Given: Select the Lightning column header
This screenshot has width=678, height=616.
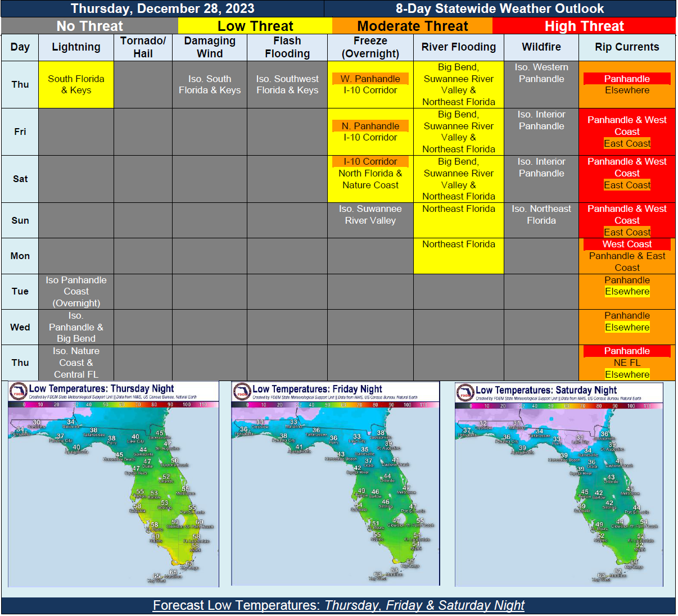Looking at the screenshot, I should click(76, 47).
